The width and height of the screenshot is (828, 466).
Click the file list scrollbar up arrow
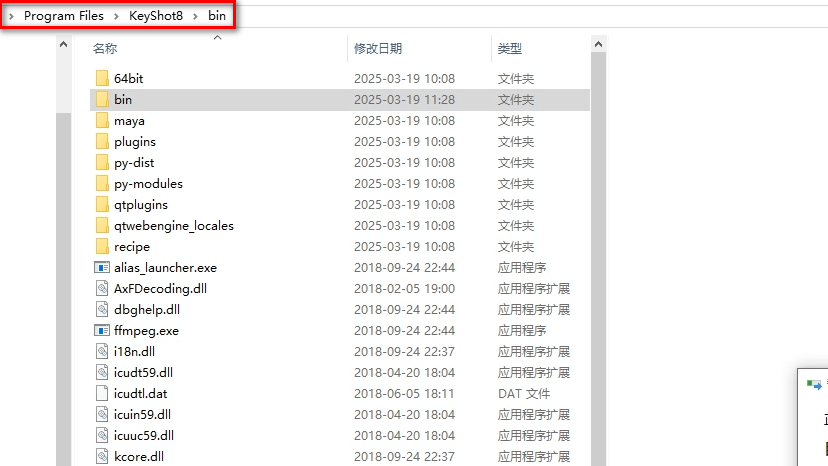pos(598,44)
